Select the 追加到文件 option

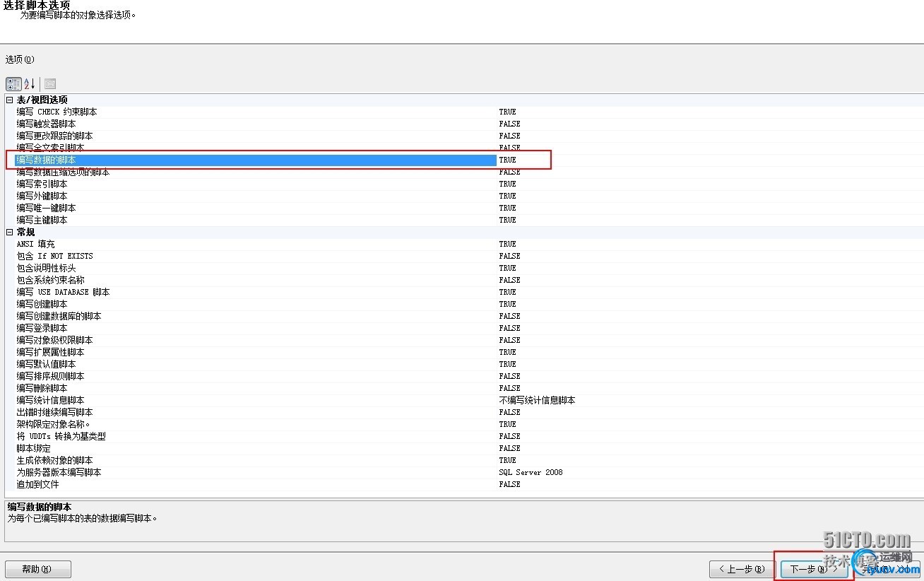[x=38, y=484]
